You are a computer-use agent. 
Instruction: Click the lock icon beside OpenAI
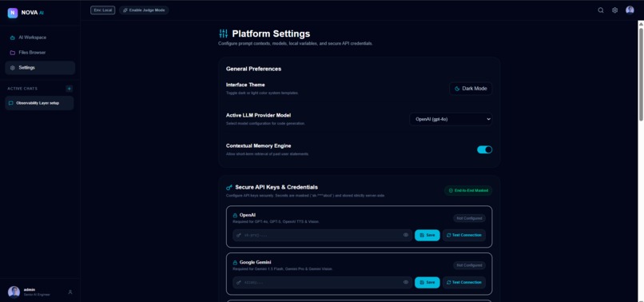click(x=236, y=215)
